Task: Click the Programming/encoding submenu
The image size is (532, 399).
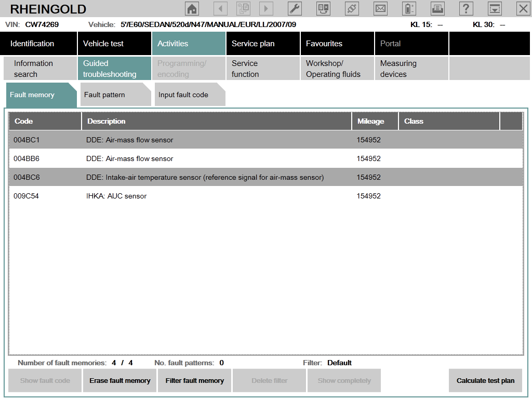Action: click(x=189, y=69)
